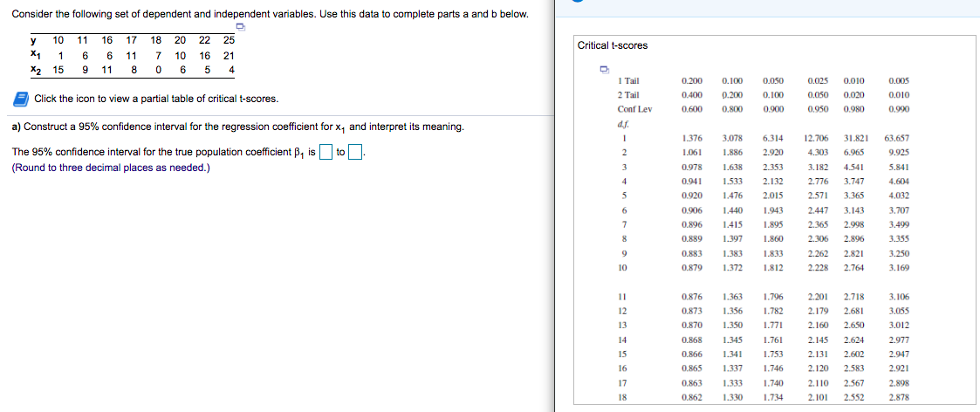Image resolution: width=980 pixels, height=412 pixels.
Task: Click the 0.020 two-tail header value
Action: click(854, 95)
